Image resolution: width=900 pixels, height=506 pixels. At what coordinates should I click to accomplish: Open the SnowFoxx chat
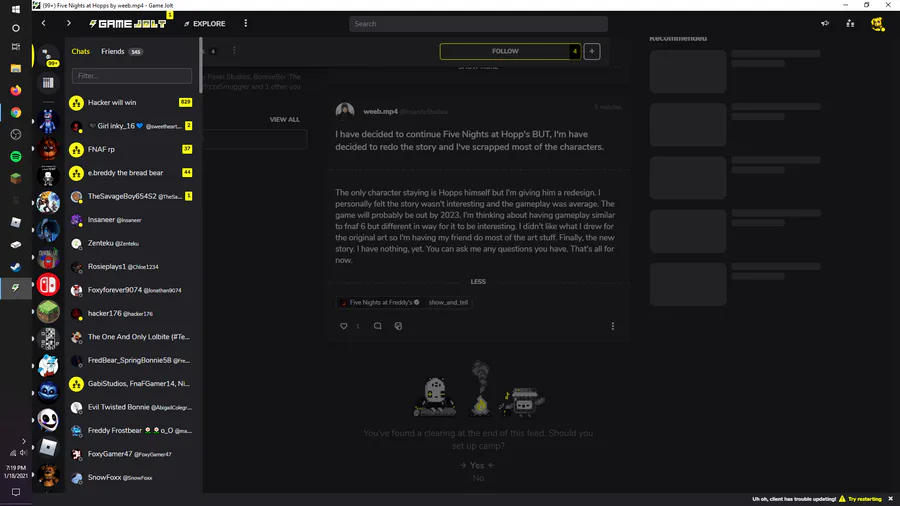coord(133,478)
